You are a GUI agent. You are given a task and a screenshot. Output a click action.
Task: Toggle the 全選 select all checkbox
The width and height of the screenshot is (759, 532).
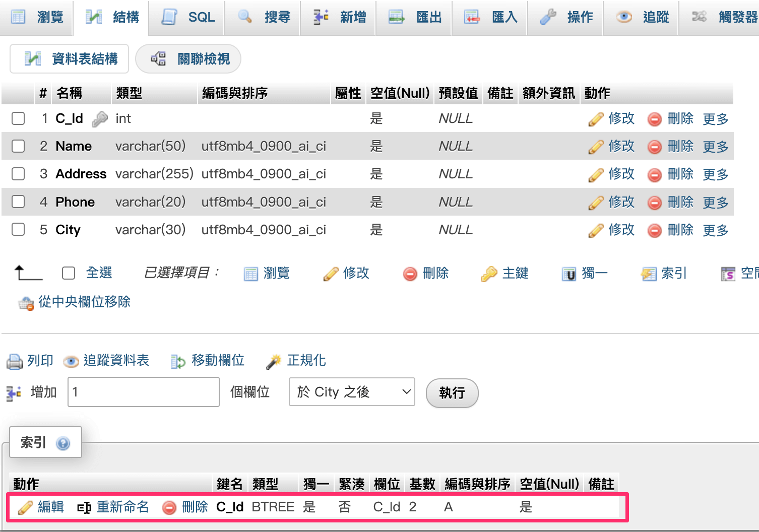pos(69,273)
